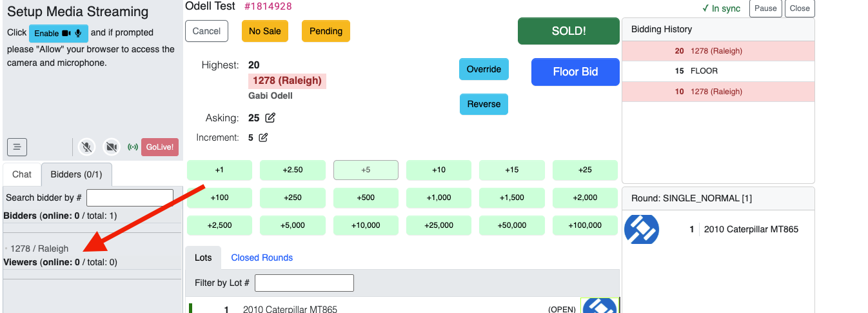Select the Bidders (0/1) tab

point(77,174)
